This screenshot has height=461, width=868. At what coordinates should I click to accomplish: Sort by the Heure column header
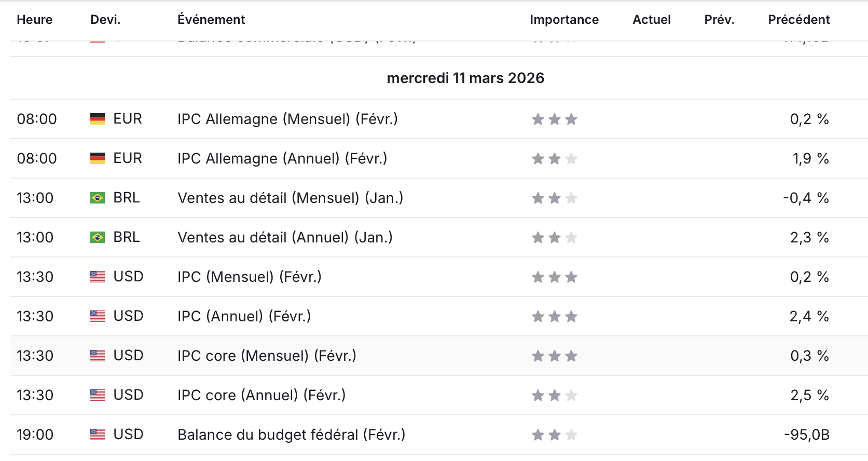click(35, 20)
